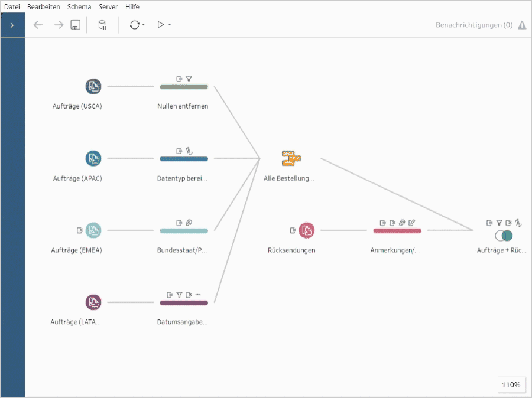Open Benachrichtigungen (0) notifications

pos(473,25)
